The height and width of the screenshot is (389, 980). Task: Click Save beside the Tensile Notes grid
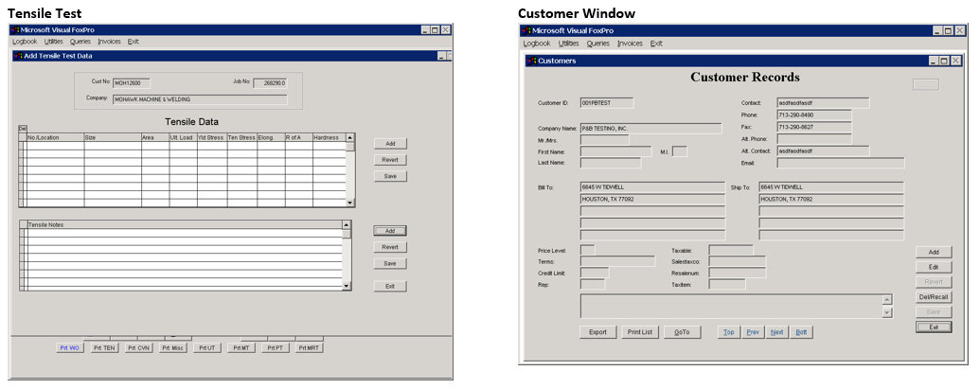390,263
